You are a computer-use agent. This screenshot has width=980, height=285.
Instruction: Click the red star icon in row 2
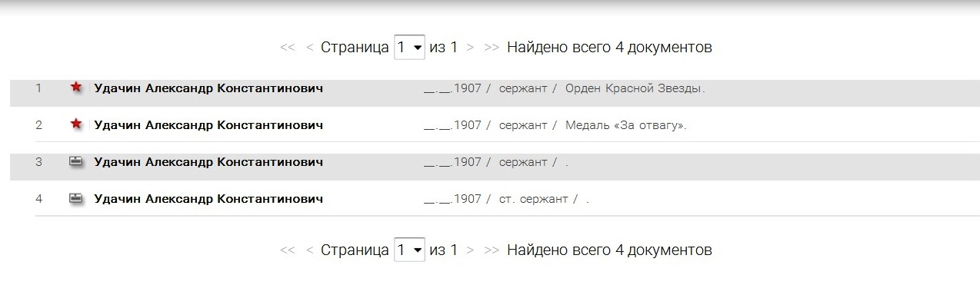click(76, 124)
